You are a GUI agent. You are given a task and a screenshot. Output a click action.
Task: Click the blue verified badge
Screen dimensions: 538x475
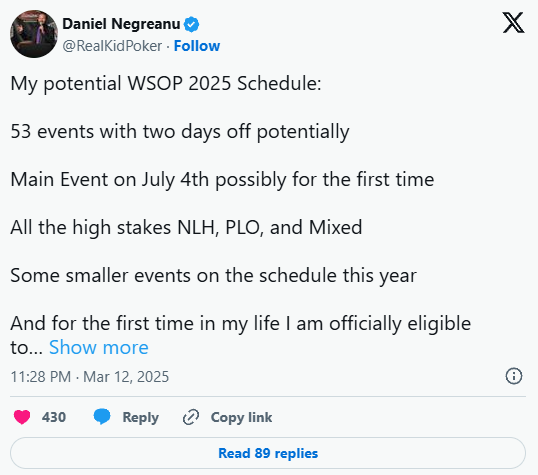click(x=191, y=24)
